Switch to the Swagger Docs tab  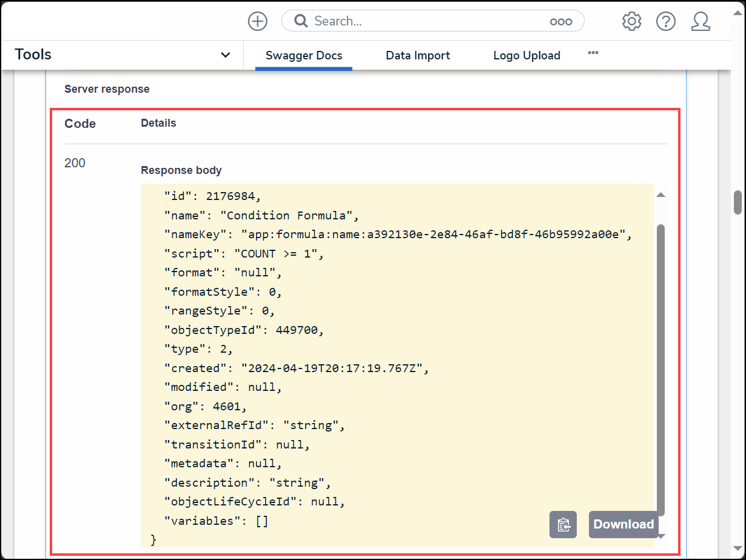click(304, 56)
